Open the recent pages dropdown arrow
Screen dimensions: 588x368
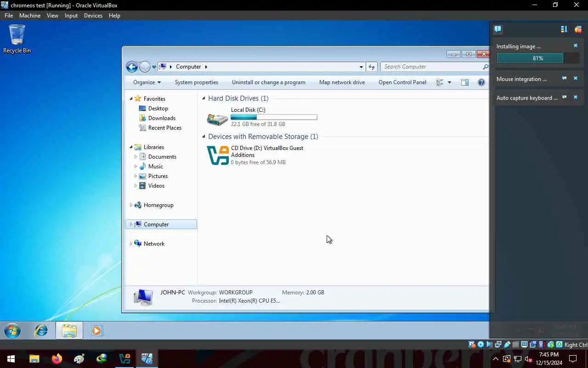click(x=154, y=67)
